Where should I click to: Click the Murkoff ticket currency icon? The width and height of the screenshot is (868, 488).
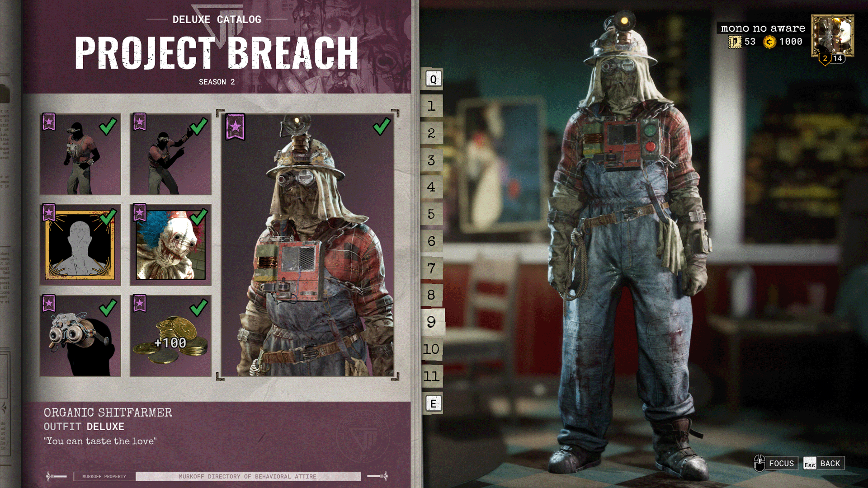point(735,42)
